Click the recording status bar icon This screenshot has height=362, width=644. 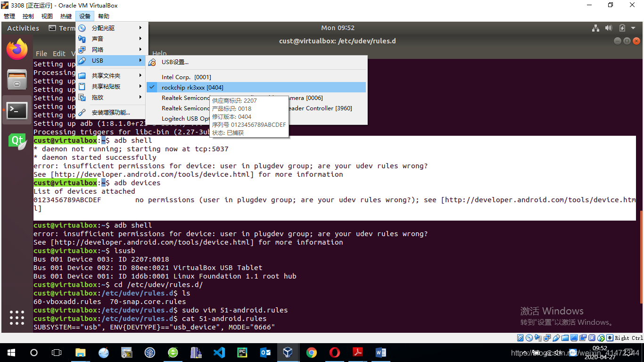tap(583, 337)
